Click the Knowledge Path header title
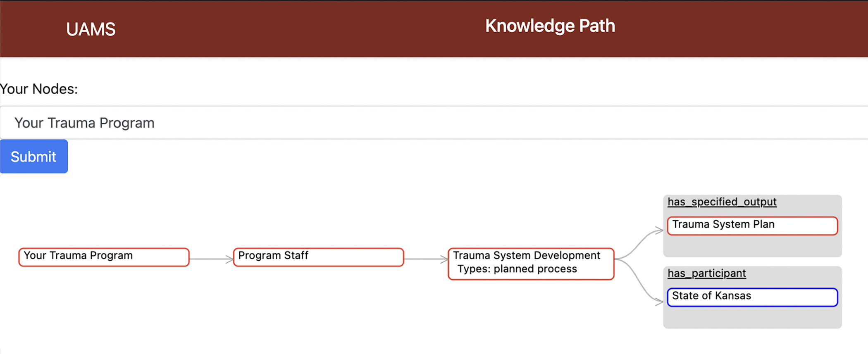Image resolution: width=868 pixels, height=354 pixels. (x=550, y=26)
